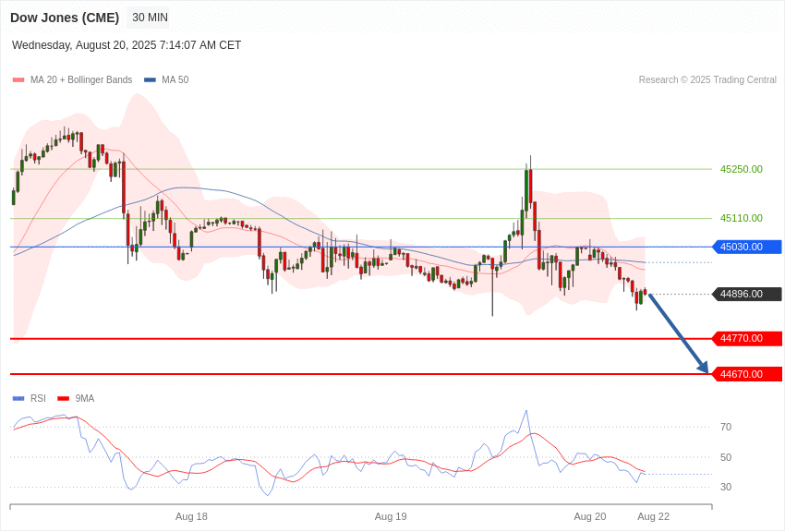Toggle the MA 50 legend label
This screenshot has height=532, width=785.
175,79
